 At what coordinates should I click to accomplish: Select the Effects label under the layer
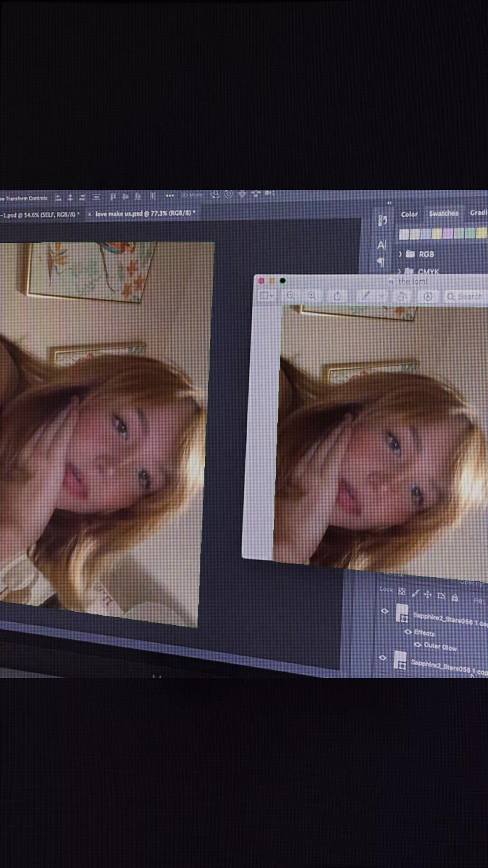tap(424, 633)
